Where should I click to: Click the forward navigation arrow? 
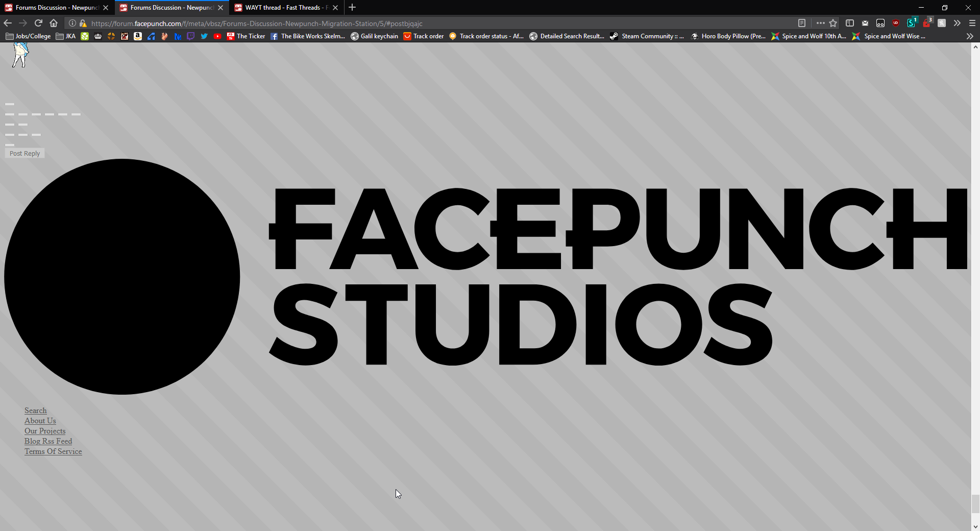pyautogui.click(x=23, y=23)
